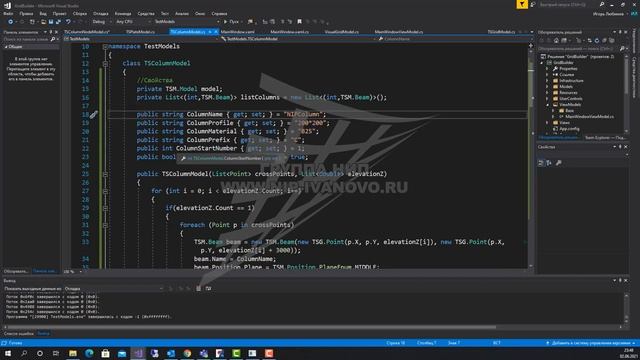The height and width of the screenshot is (360, 640).
Task: Open the output source dropdown showing Отладка
Action: tap(114, 289)
